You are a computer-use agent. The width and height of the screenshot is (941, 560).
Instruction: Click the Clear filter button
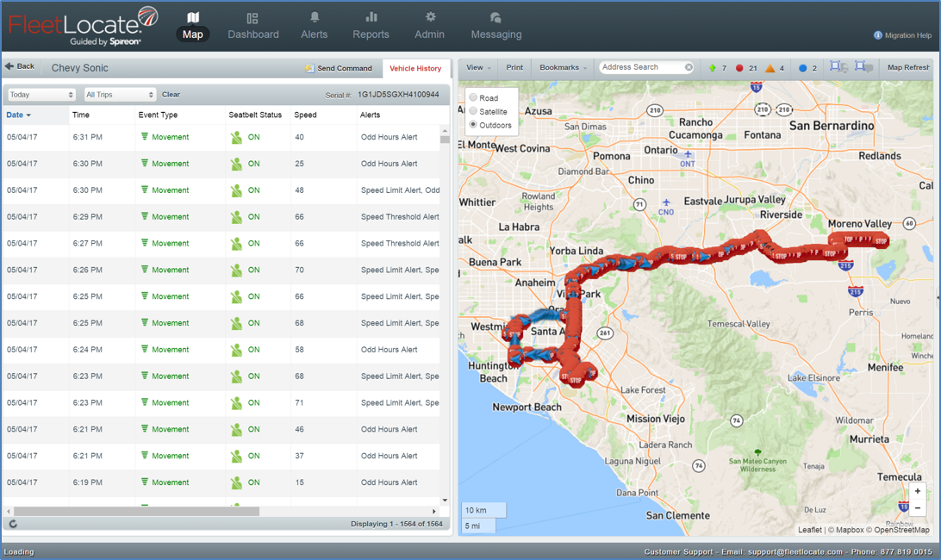[x=171, y=95]
